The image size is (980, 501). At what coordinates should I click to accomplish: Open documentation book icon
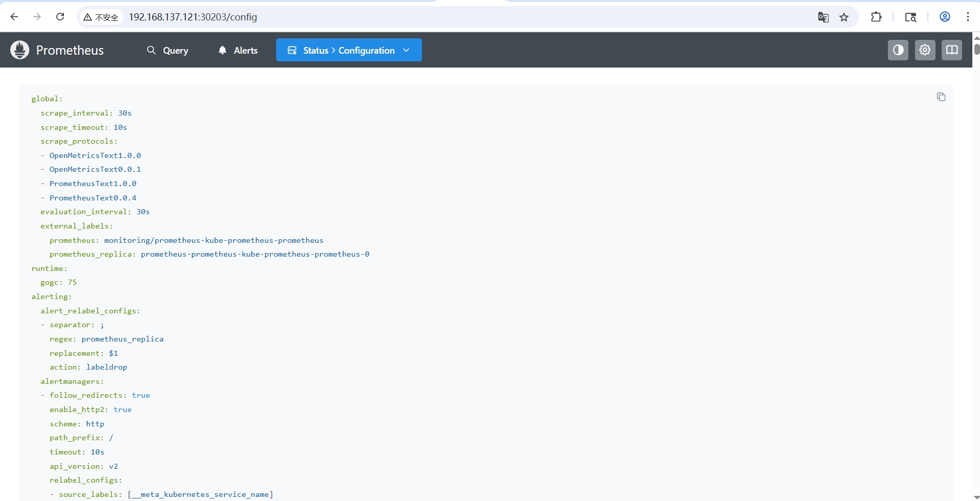click(951, 50)
